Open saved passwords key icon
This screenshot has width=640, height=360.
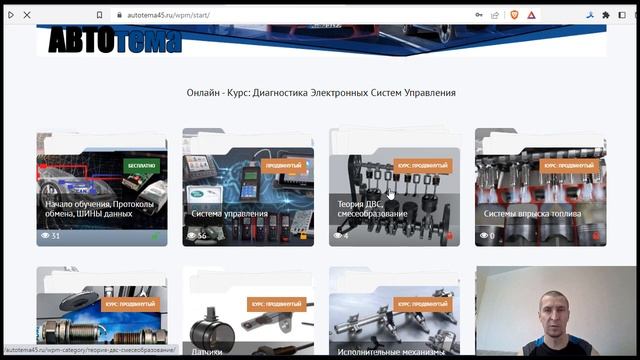479,15
